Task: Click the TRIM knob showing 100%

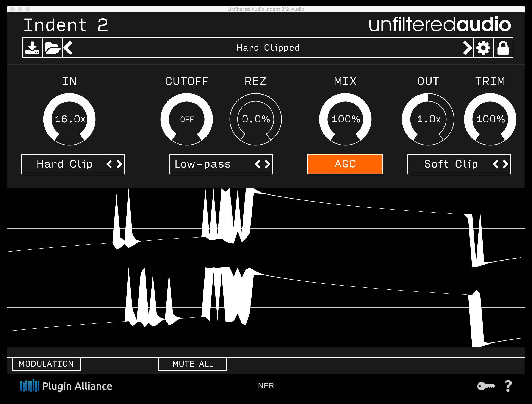Action: (490, 119)
